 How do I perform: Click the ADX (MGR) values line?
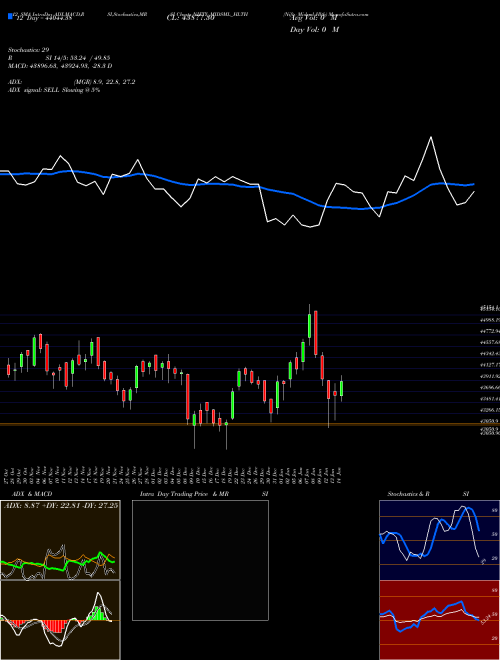click(72, 82)
